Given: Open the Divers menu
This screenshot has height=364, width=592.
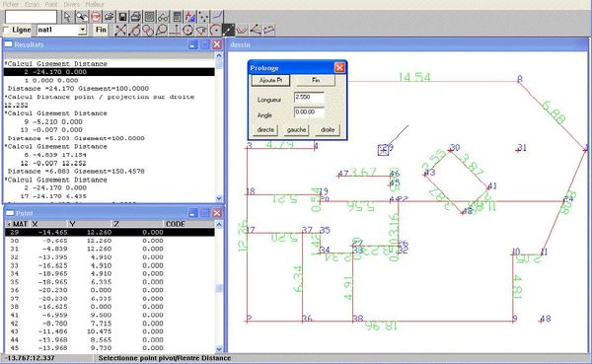Looking at the screenshot, I should [72, 4].
